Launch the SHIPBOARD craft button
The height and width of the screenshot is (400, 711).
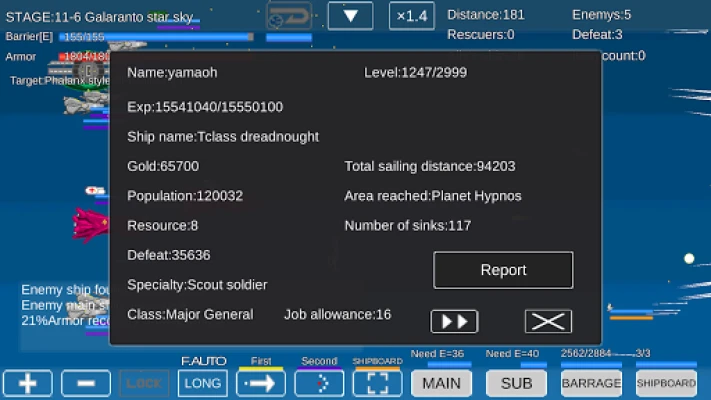(666, 383)
